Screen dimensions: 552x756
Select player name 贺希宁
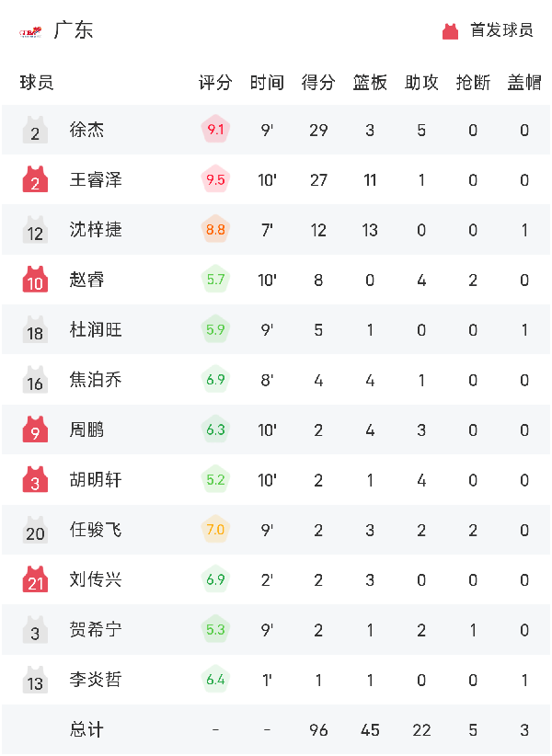point(96,630)
